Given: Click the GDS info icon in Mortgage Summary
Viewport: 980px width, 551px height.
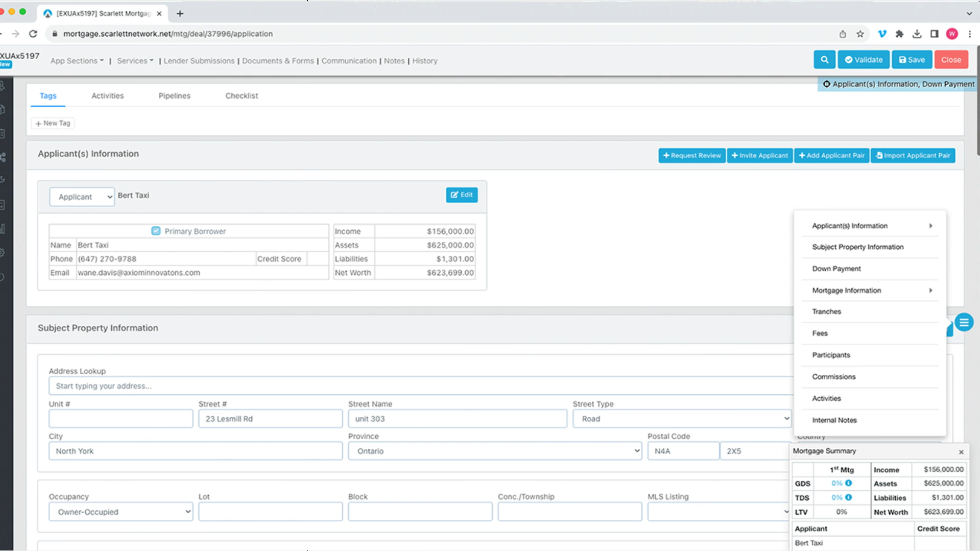Looking at the screenshot, I should point(848,483).
